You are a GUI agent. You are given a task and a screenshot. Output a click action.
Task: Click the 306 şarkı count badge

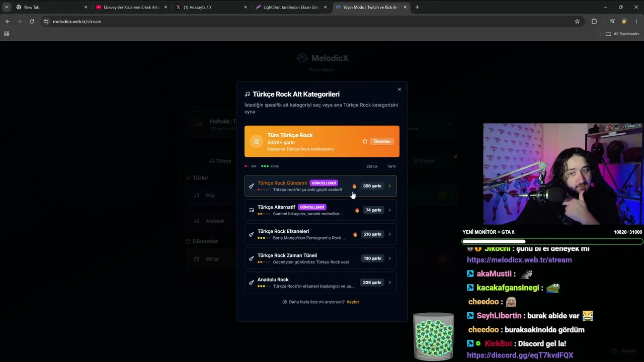(372, 283)
